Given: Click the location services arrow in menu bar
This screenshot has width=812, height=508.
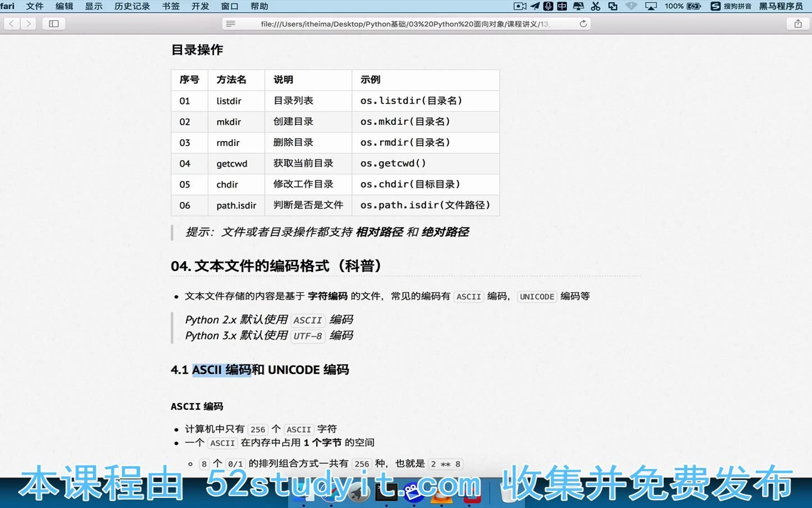Looking at the screenshot, I should 534,6.
